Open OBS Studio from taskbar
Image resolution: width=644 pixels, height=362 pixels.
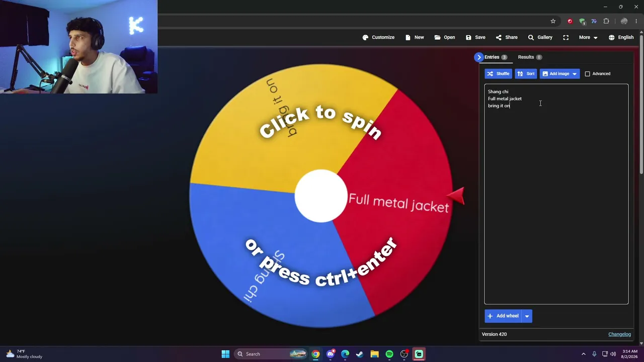coord(404,354)
